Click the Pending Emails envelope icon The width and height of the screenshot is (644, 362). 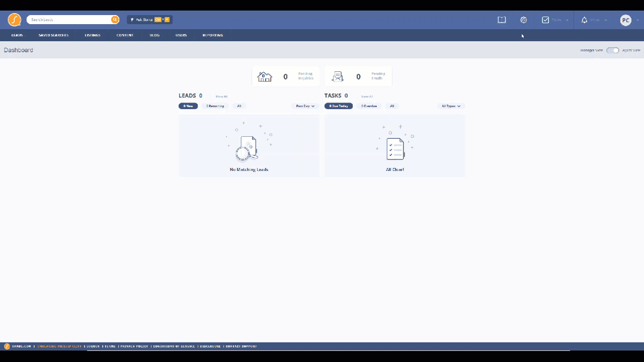[338, 76]
